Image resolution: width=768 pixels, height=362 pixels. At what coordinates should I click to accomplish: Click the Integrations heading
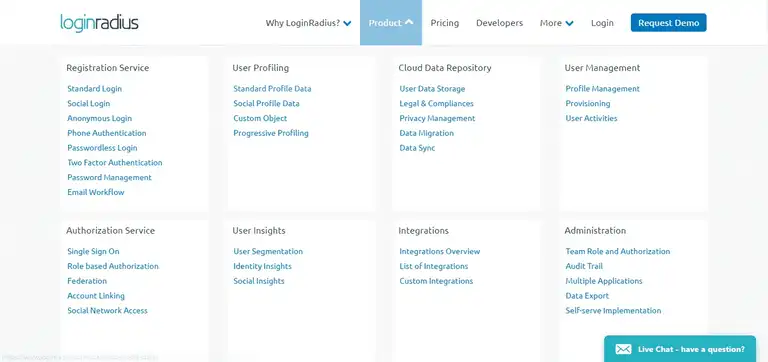pos(423,230)
